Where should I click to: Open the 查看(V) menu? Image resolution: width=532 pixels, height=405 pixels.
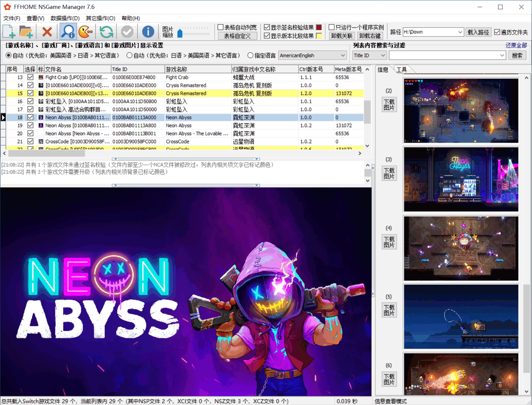[35, 18]
